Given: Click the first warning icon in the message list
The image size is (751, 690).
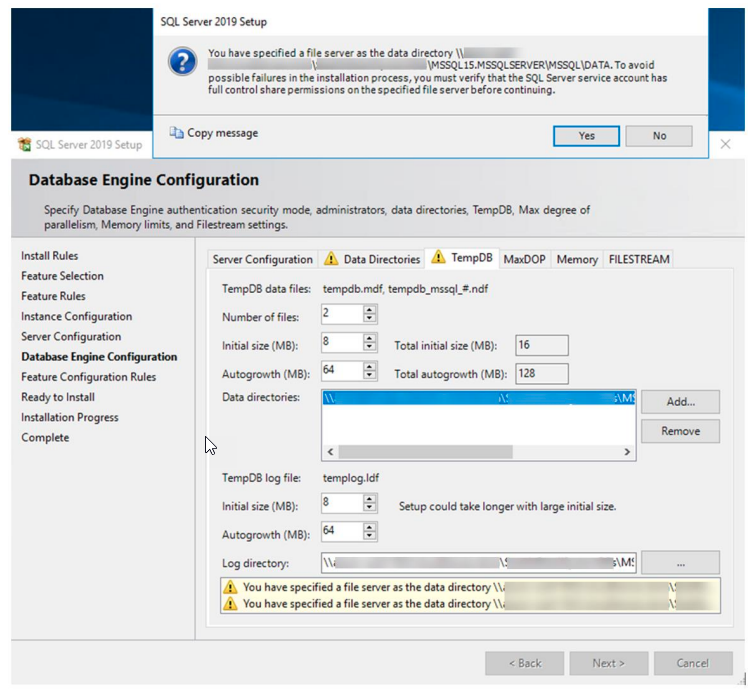Looking at the screenshot, I should (x=230, y=587).
